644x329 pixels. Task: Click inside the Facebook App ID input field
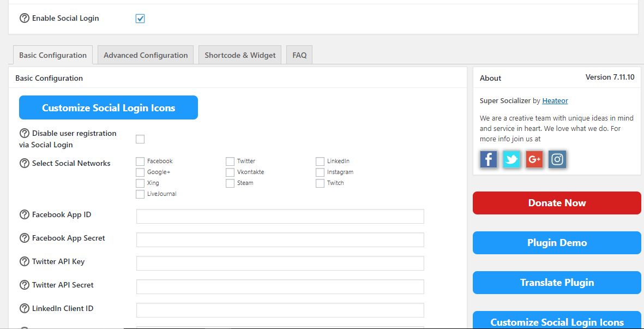(x=279, y=216)
